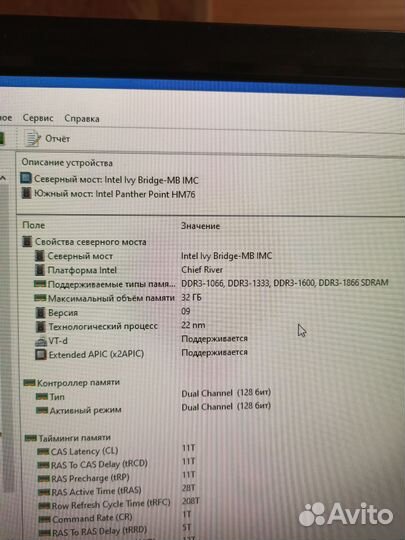Select the Версия field label
This screenshot has width=405, height=540.
click(63, 313)
